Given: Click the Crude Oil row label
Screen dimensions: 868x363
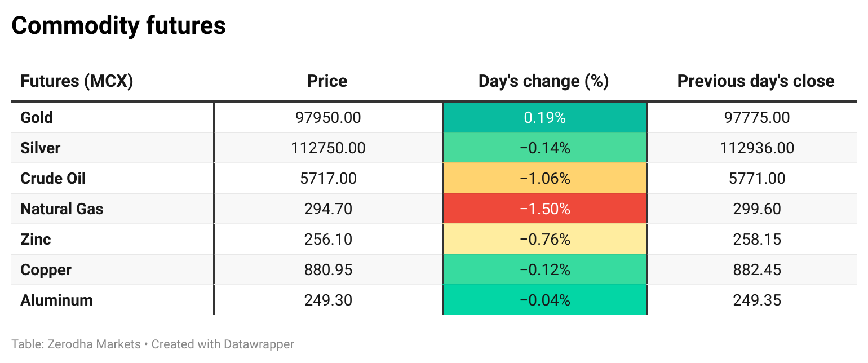Looking at the screenshot, I should pos(53,179).
